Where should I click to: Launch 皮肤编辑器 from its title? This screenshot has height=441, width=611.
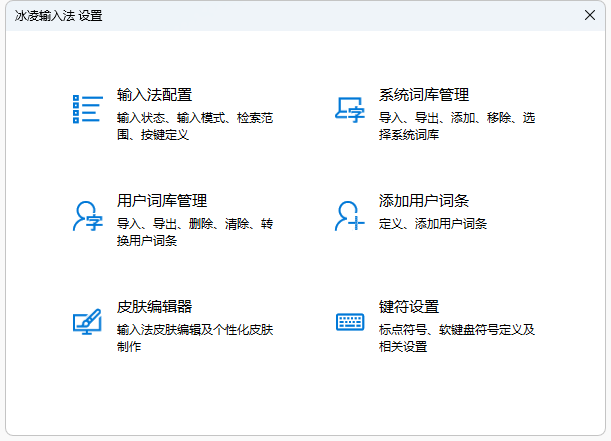(154, 307)
